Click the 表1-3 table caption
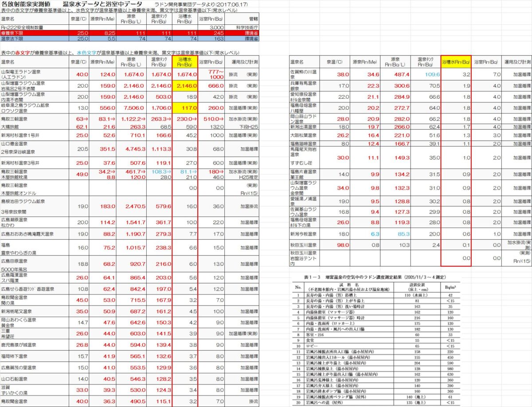 coord(376,277)
